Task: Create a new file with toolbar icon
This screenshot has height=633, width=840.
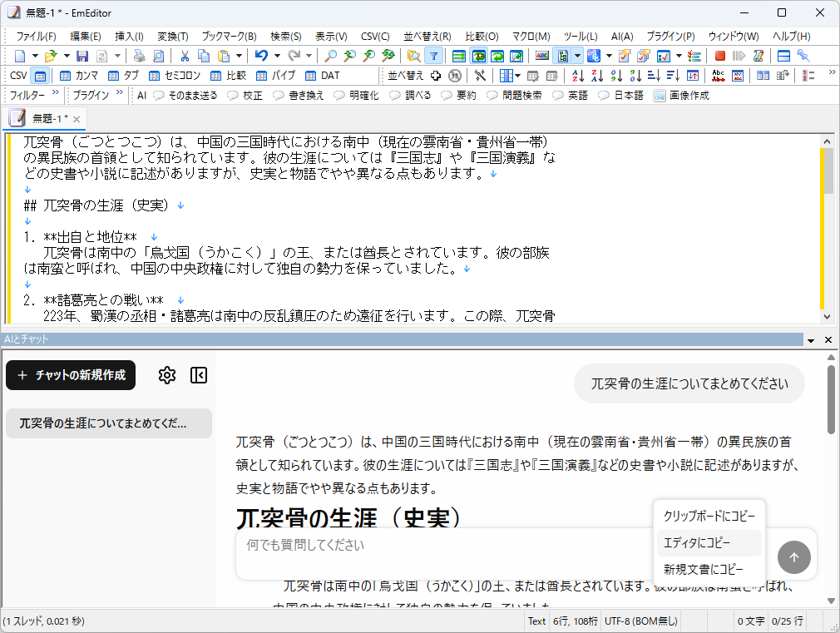Action: pyautogui.click(x=20, y=56)
